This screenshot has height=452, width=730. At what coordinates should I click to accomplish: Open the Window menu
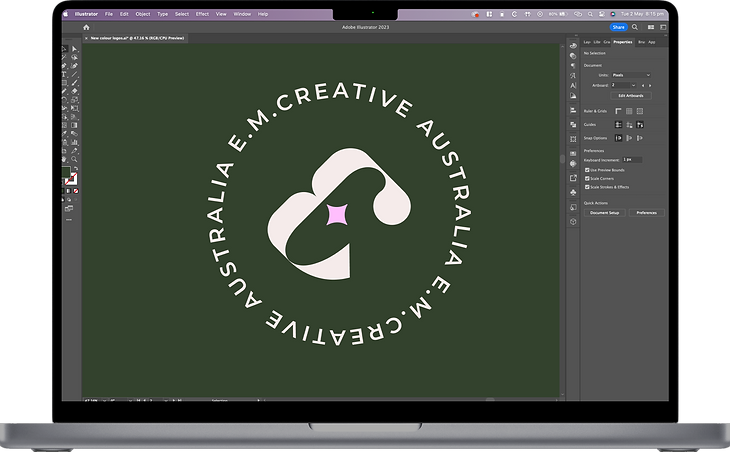point(242,14)
